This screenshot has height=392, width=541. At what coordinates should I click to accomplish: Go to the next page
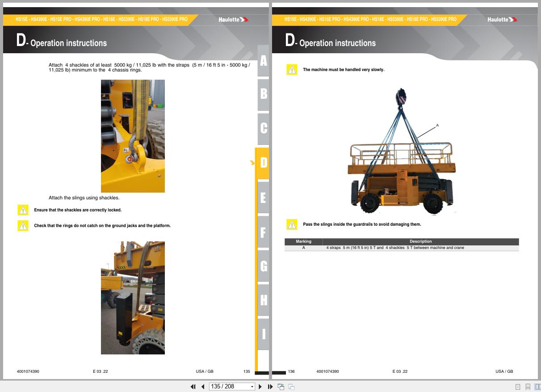[x=260, y=387]
